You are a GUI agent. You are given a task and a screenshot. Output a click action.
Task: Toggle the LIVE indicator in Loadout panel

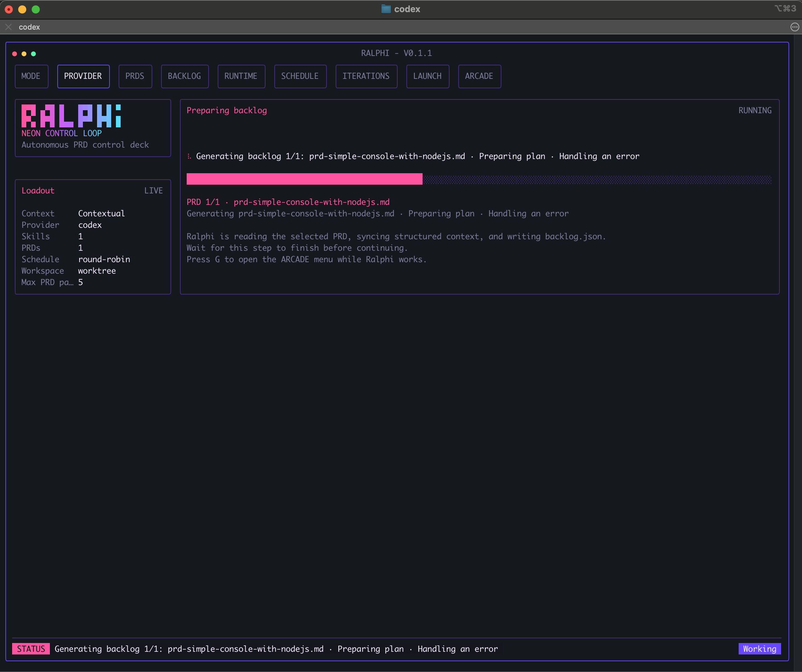[153, 190]
